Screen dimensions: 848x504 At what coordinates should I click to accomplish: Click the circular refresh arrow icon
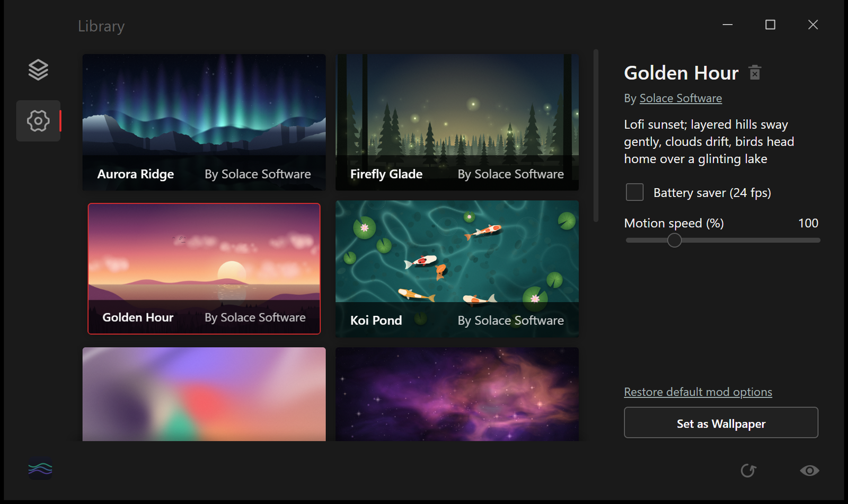coord(748,470)
